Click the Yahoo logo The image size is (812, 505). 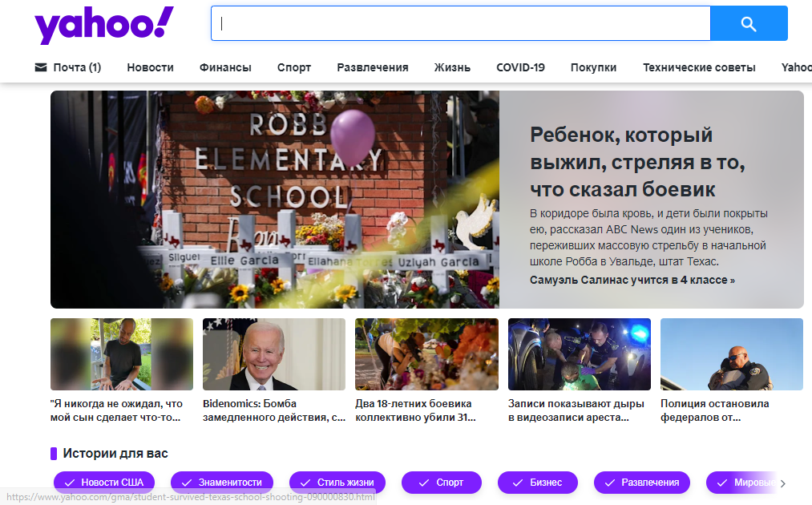click(102, 25)
